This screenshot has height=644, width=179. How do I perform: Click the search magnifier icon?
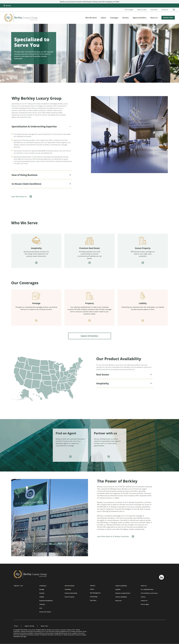click(x=174, y=10)
